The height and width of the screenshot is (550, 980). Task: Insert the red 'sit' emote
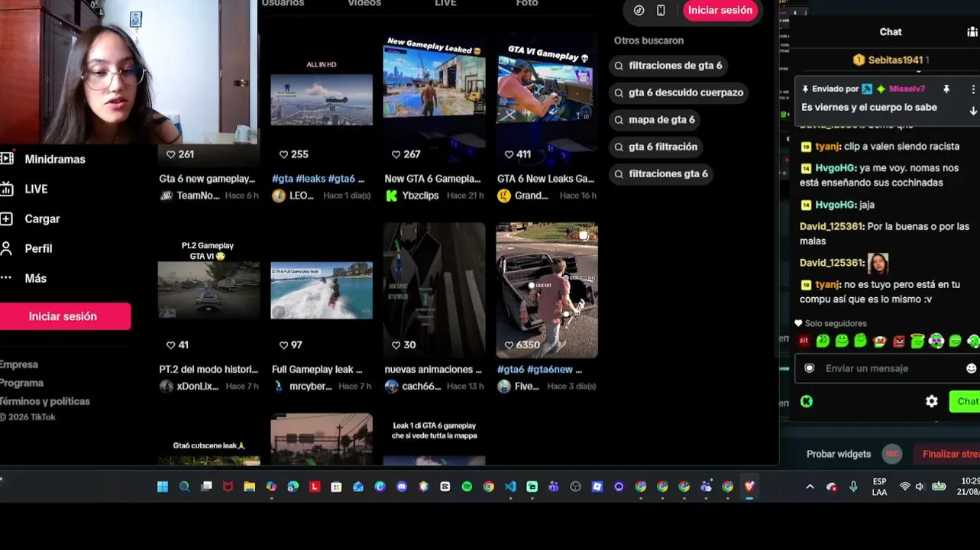[x=804, y=341]
